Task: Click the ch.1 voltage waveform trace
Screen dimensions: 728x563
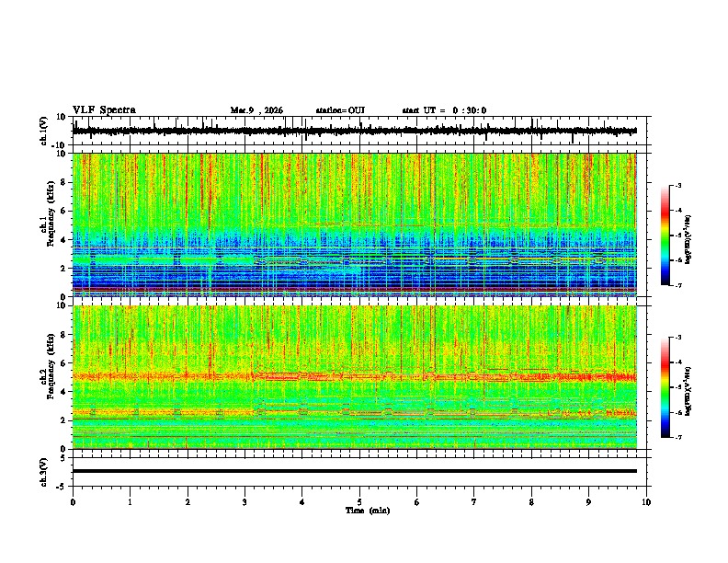Action: coord(354,131)
